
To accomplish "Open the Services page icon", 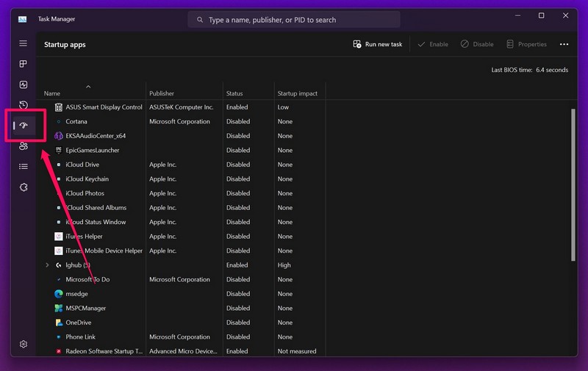I will point(24,187).
